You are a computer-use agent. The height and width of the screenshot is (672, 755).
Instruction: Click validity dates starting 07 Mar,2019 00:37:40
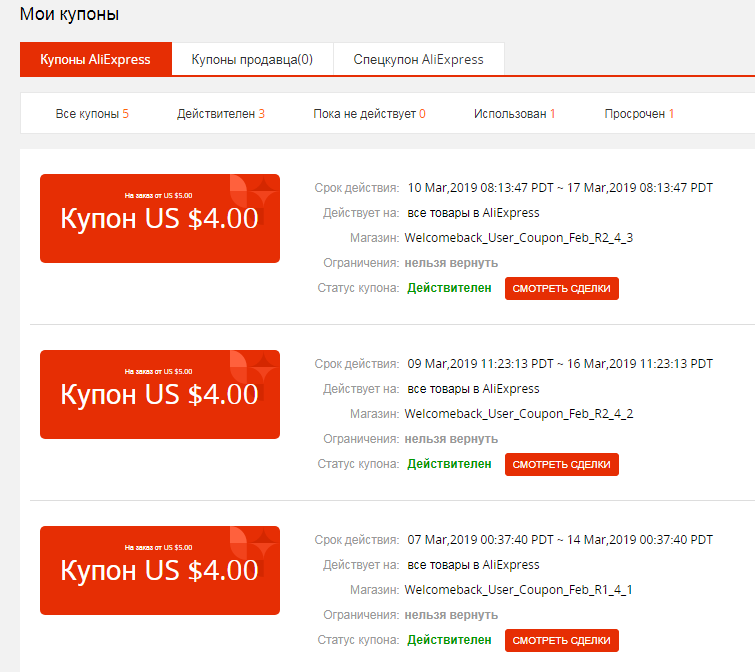click(x=560, y=540)
